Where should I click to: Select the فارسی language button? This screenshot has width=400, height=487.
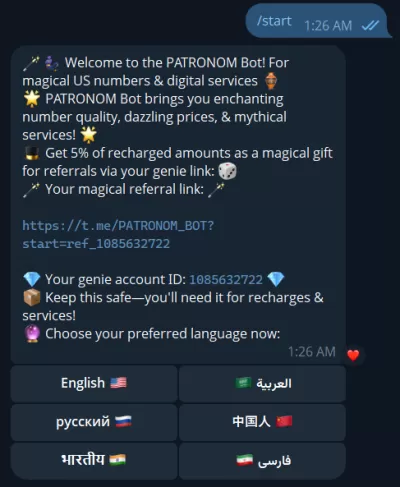(x=262, y=461)
